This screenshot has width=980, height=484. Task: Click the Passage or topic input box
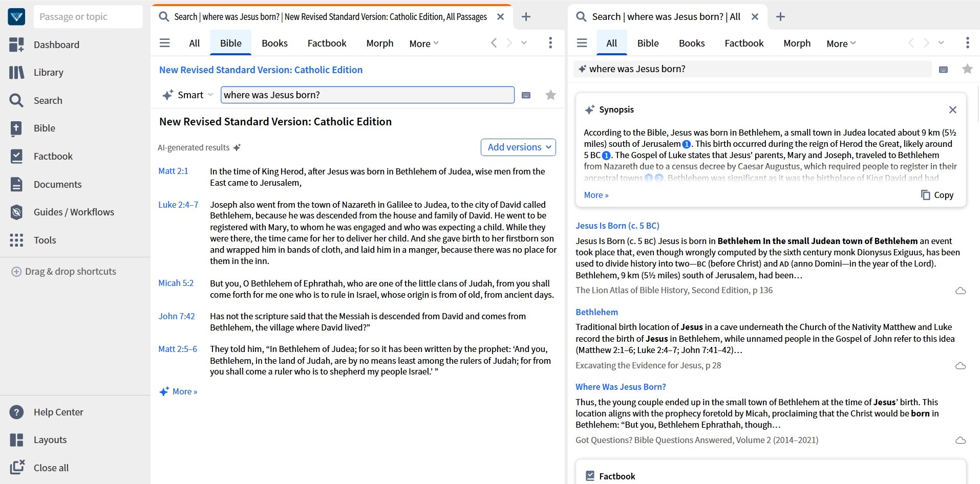(x=88, y=17)
